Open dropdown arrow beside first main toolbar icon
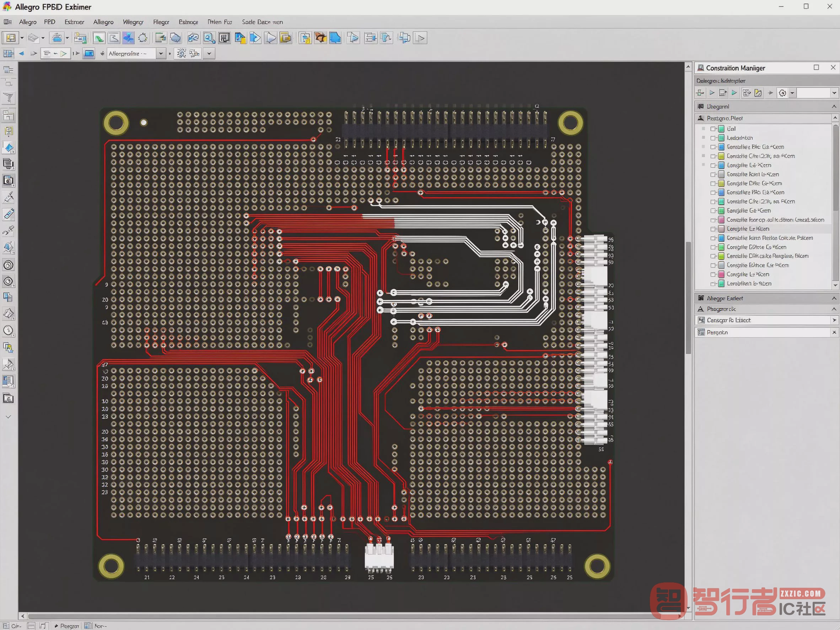This screenshot has height=630, width=840. coord(22,38)
